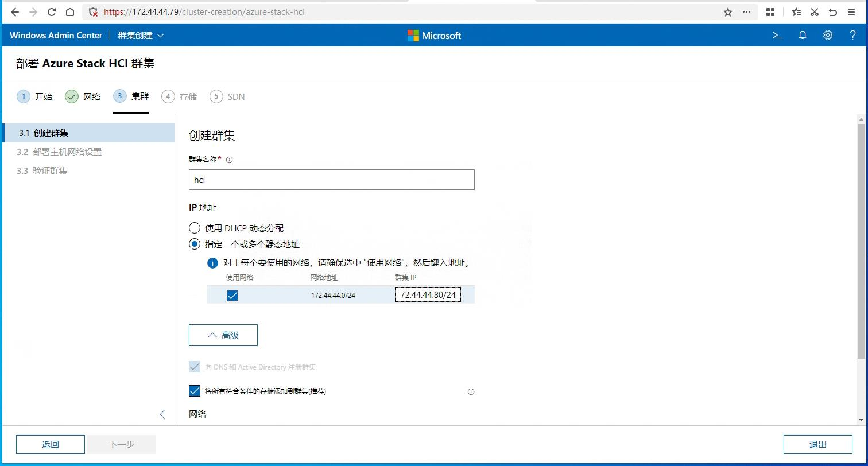Select the static addresses radio button
Screen dimensions: 868x466
[x=195, y=244]
